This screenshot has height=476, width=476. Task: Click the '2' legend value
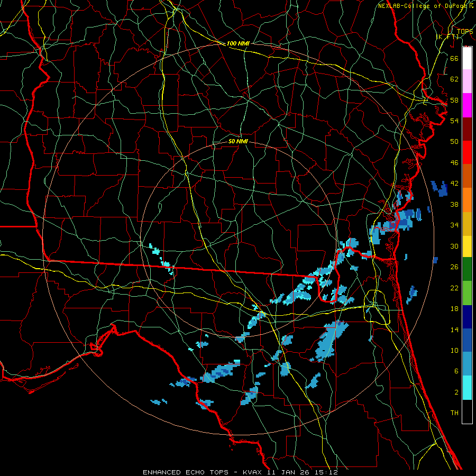click(x=456, y=392)
